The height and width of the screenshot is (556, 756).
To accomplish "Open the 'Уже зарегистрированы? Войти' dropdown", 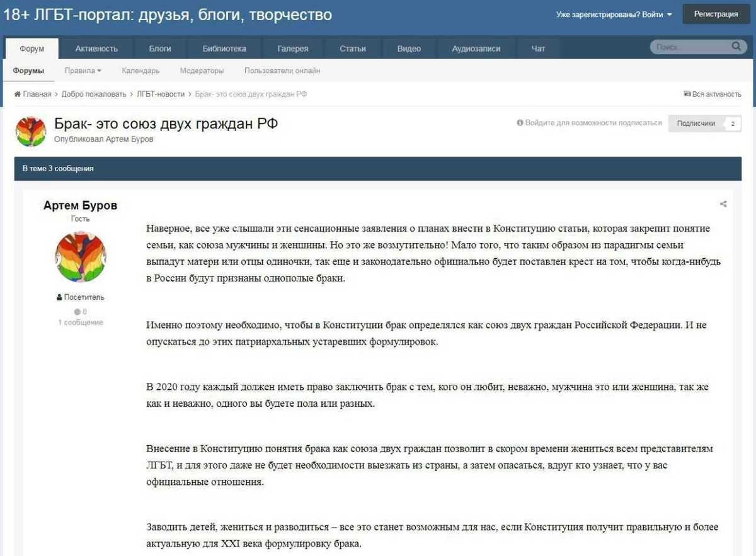I will click(x=614, y=14).
